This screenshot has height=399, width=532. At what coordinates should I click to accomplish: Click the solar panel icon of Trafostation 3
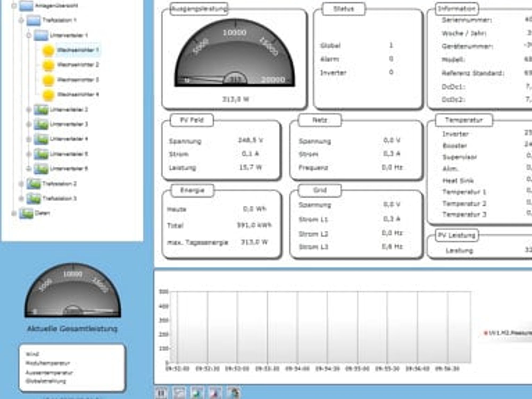tap(34, 198)
